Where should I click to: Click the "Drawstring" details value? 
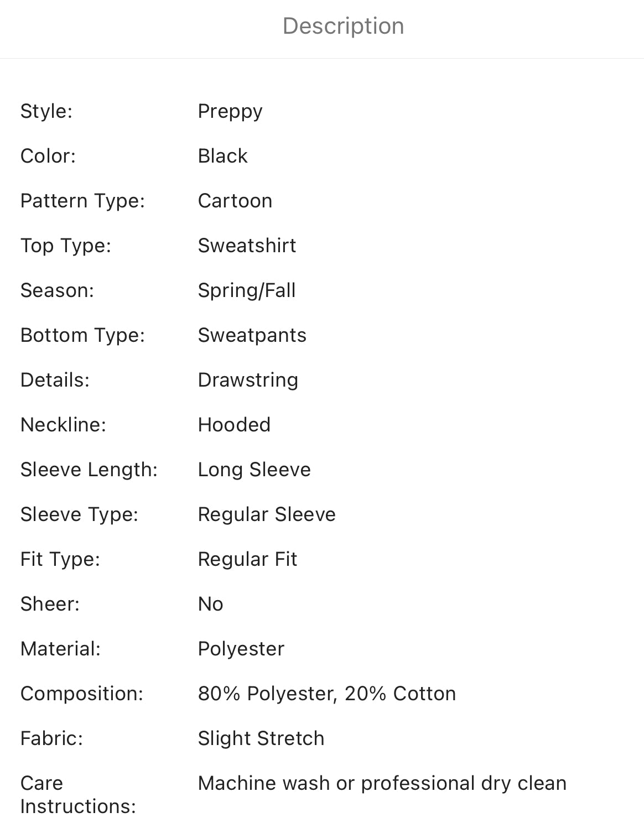point(248,380)
